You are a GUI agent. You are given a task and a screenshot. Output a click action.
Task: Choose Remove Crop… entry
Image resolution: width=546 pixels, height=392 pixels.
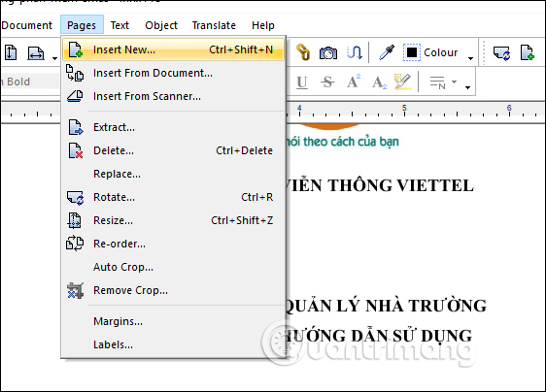(x=173, y=290)
